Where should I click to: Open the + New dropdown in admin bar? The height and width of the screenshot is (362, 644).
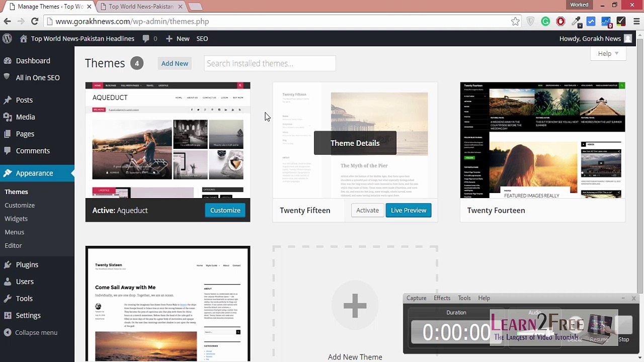(x=177, y=39)
